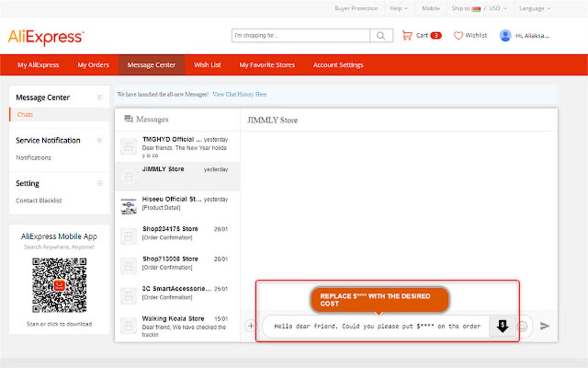Open the My Orders tab

pos(93,65)
